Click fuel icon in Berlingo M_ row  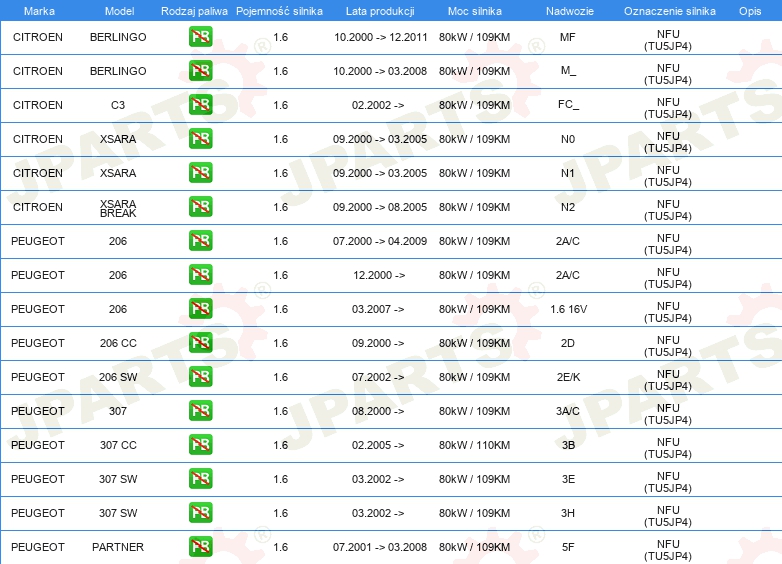200,71
